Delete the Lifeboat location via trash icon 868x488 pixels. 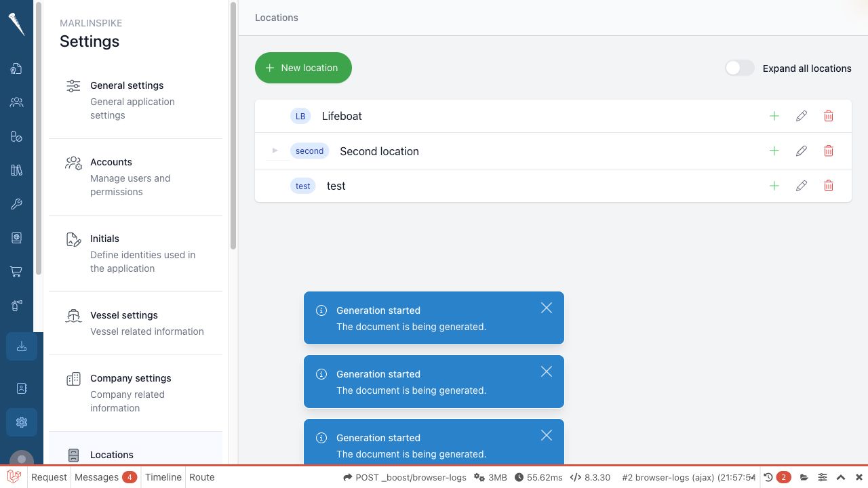click(829, 116)
